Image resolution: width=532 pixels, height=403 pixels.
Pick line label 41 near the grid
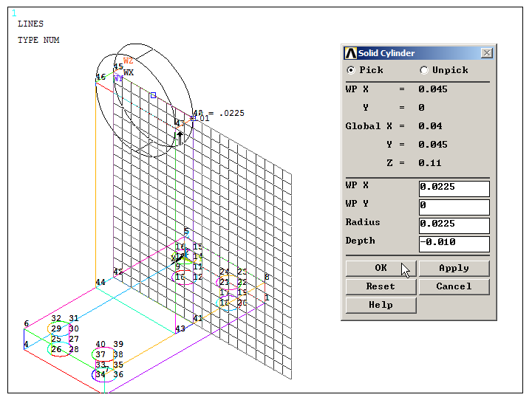pos(197,318)
